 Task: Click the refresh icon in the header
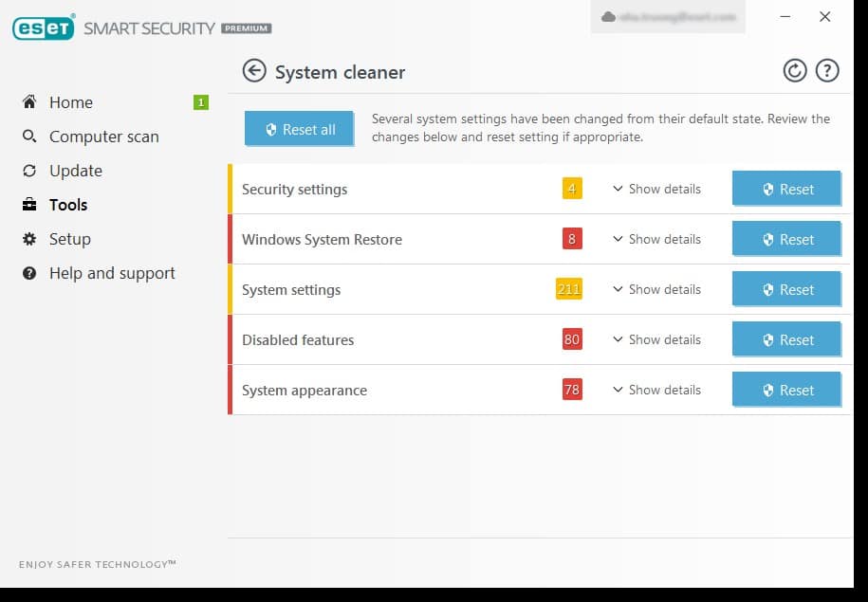794,71
